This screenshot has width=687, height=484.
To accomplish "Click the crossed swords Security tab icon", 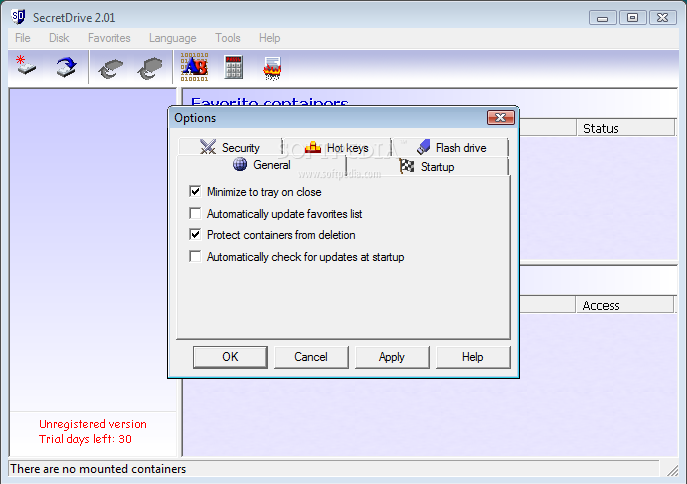I will click(x=208, y=147).
